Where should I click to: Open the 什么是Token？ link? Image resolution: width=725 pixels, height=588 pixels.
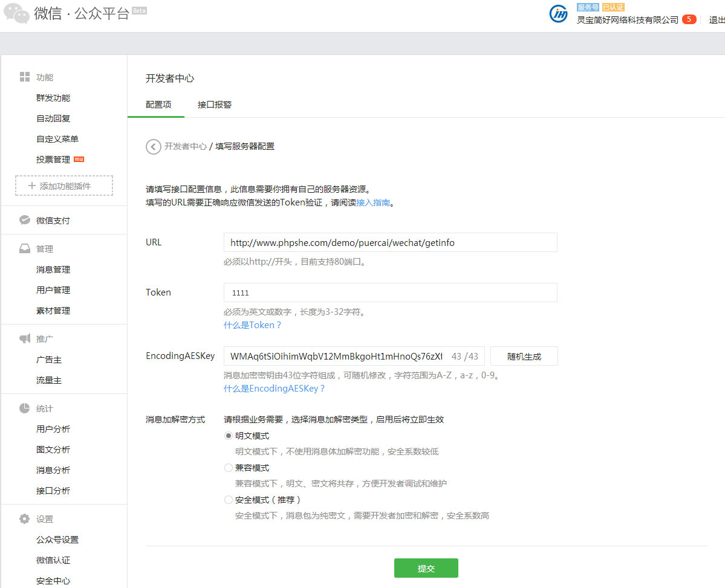click(253, 325)
